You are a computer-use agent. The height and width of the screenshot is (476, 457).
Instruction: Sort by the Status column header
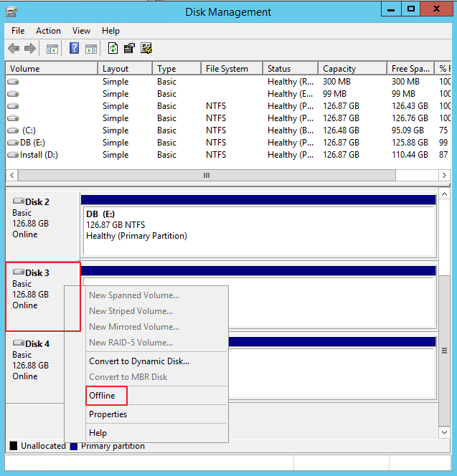[x=291, y=69]
